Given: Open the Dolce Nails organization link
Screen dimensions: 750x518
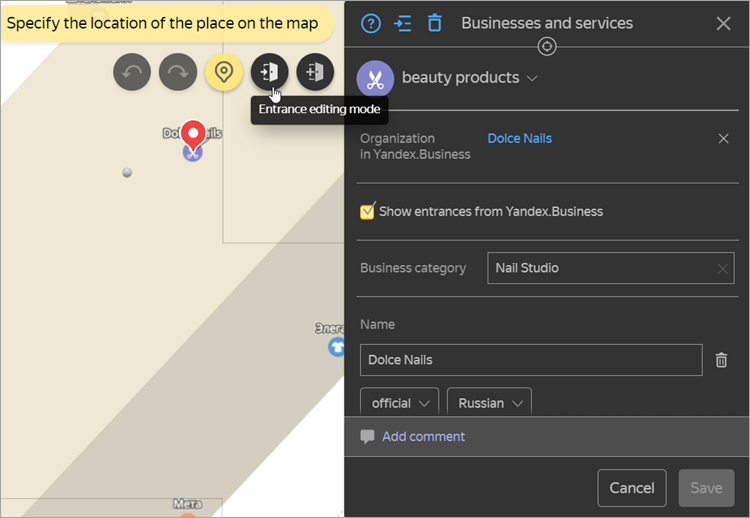Looking at the screenshot, I should pos(519,139).
